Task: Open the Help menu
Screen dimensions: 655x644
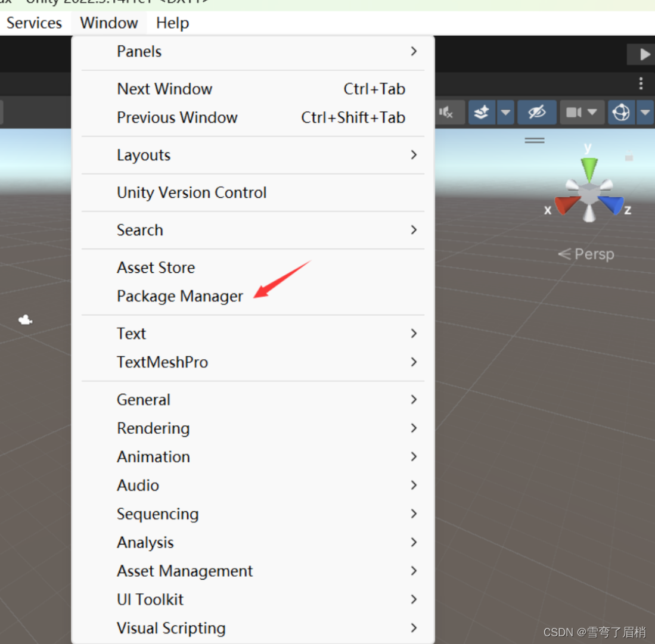Action: click(172, 23)
